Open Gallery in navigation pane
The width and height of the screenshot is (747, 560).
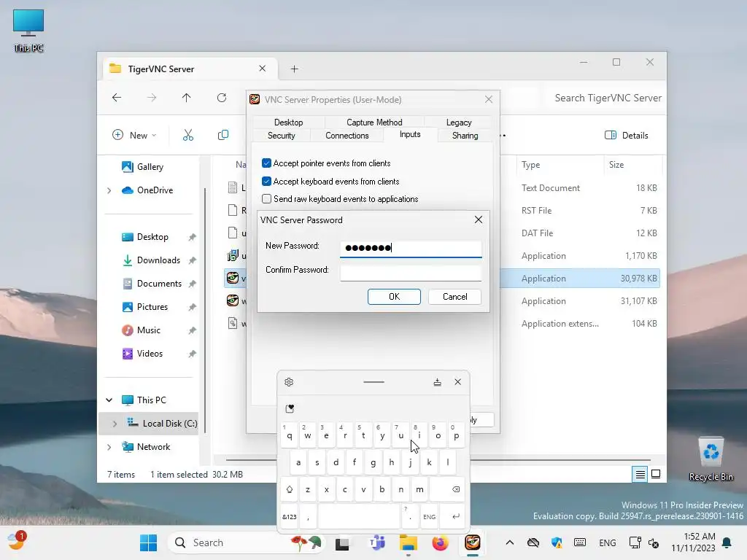tap(150, 167)
